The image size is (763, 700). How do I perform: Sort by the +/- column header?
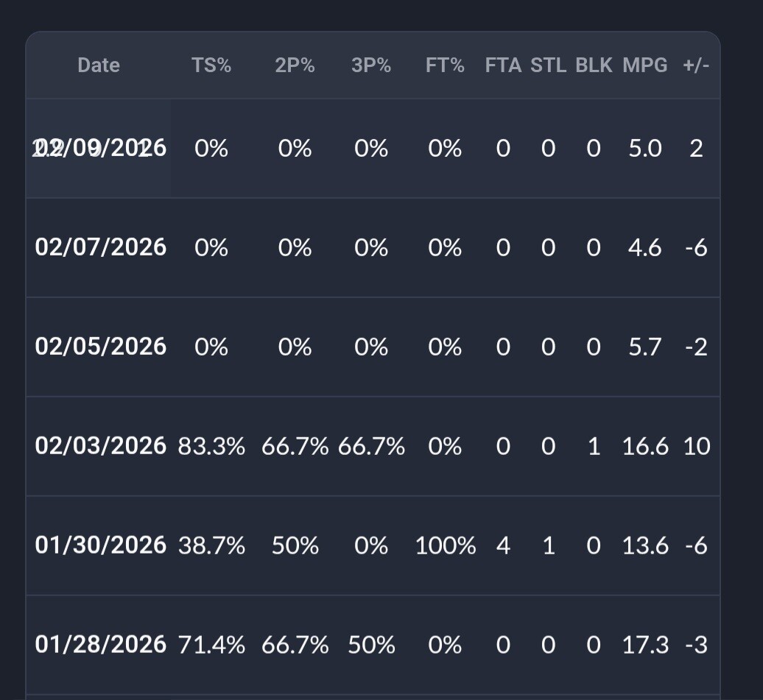[x=696, y=66]
